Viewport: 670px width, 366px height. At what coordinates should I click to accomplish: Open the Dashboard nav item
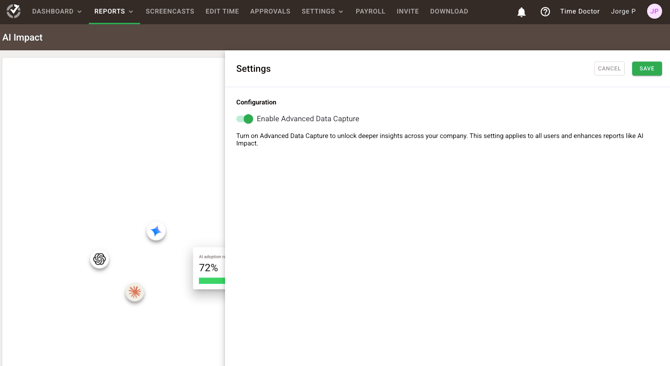[53, 12]
